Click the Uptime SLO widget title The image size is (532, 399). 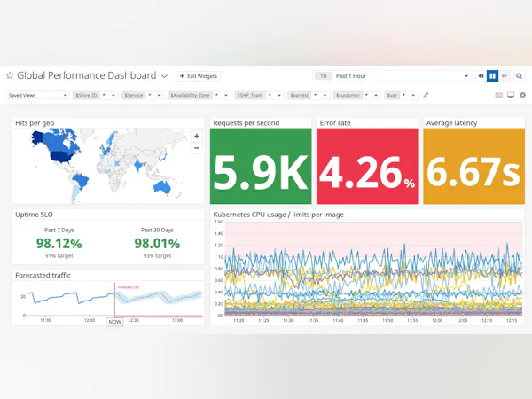pos(34,215)
